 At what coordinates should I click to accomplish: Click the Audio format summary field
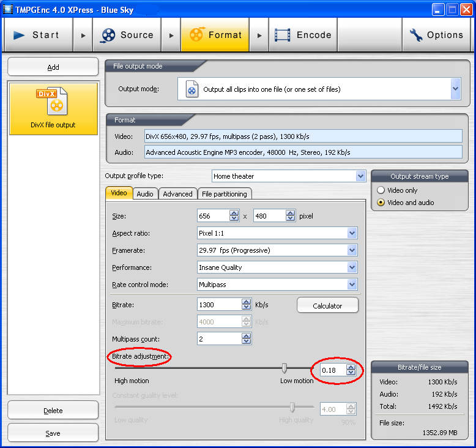coord(303,152)
